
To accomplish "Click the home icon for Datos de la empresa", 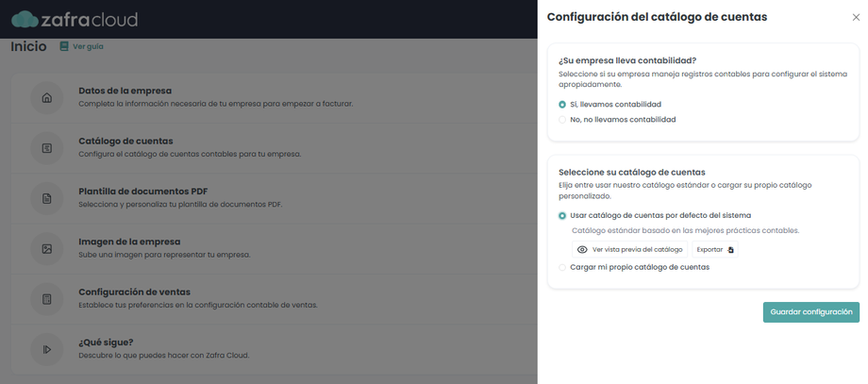I will (x=46, y=97).
